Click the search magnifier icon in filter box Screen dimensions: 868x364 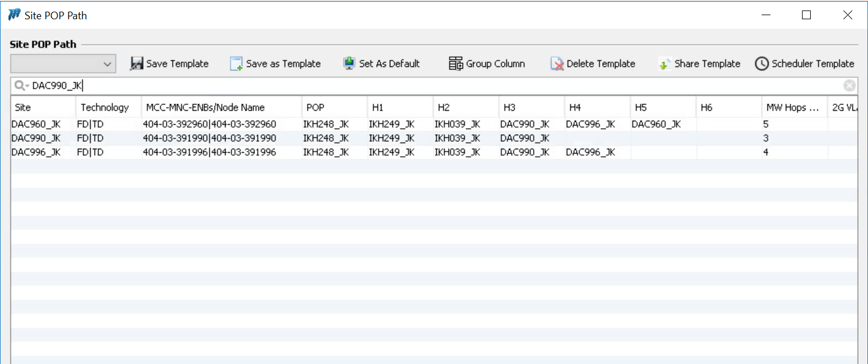click(20, 86)
